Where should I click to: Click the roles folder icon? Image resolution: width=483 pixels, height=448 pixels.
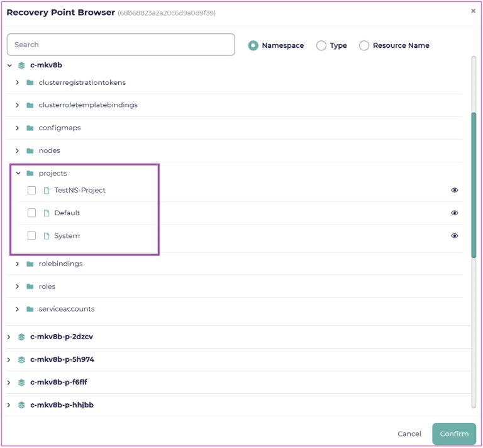pyautogui.click(x=30, y=286)
